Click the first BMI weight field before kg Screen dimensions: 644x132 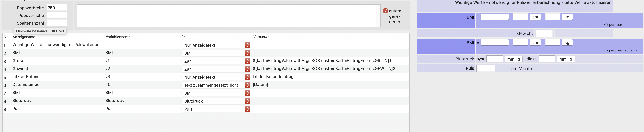coord(552,17)
